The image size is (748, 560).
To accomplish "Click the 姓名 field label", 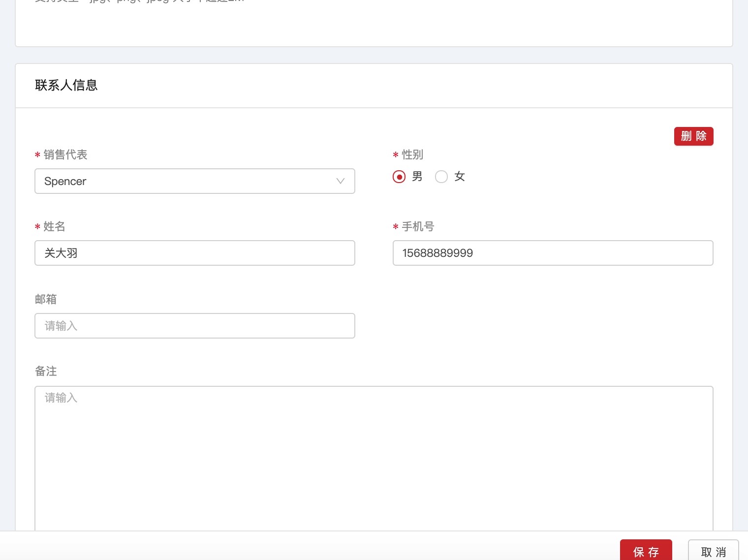I will 54,226.
